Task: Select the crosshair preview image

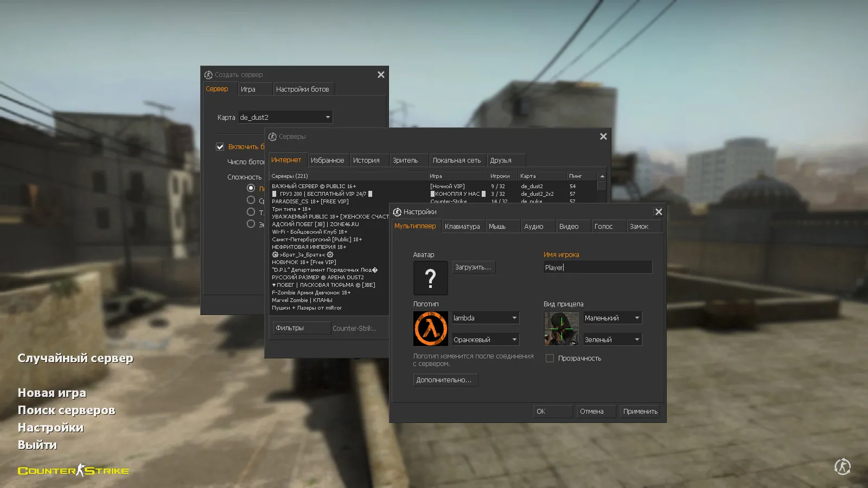Action: coord(560,328)
